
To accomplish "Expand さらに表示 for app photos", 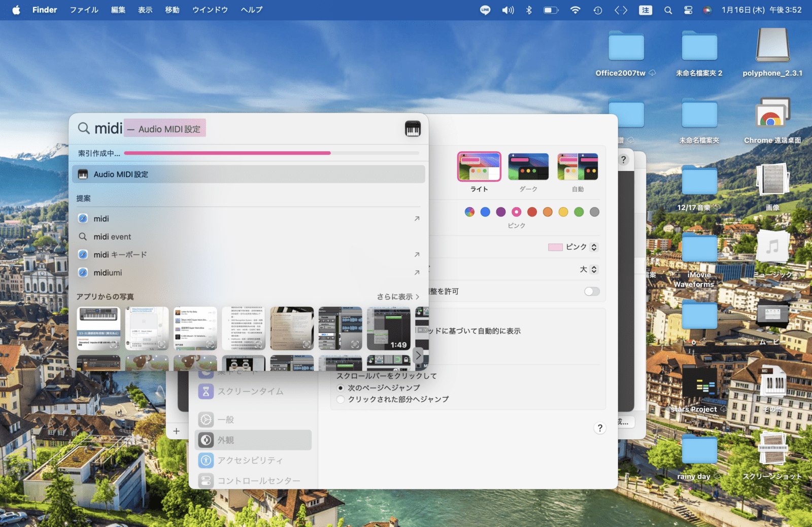I will point(398,297).
